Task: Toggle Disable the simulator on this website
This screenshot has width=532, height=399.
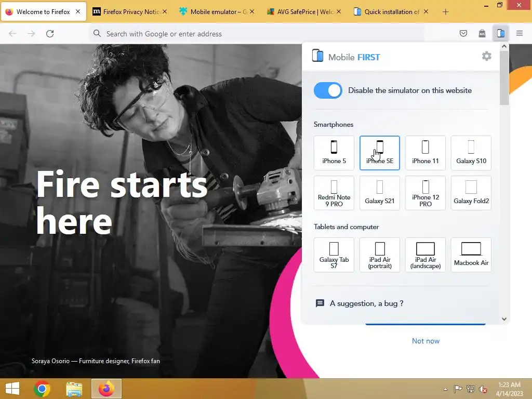Action: (328, 90)
